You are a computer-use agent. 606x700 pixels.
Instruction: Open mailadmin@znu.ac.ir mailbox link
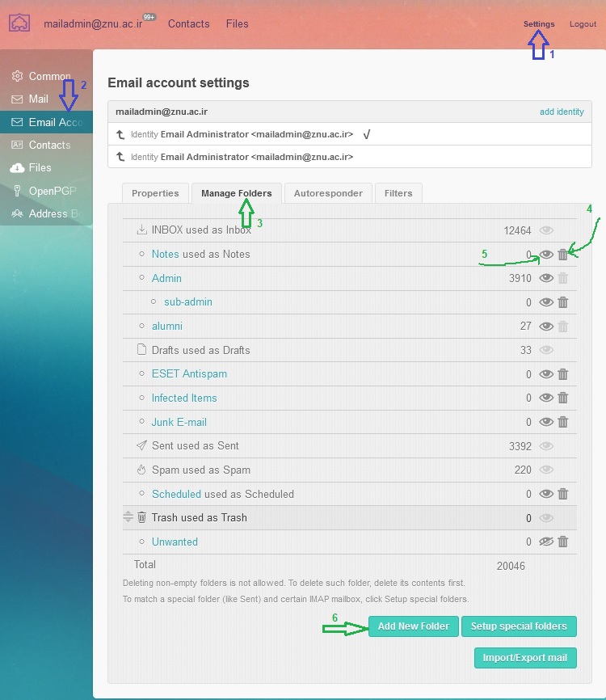click(x=93, y=23)
